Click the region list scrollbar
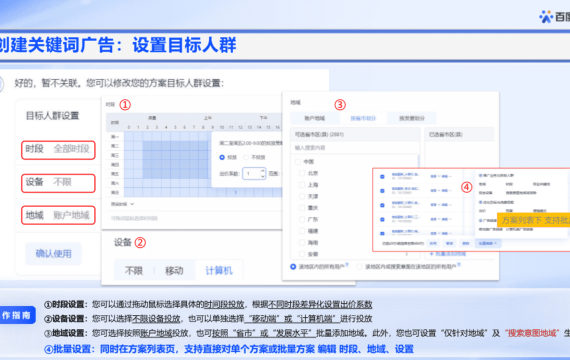Image resolution: width=570 pixels, height=360 pixels. coord(418,161)
